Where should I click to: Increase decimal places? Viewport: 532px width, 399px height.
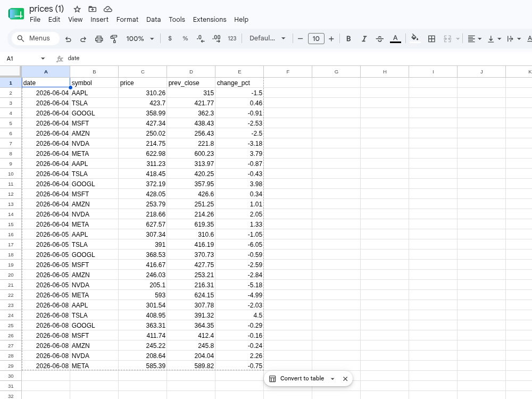[x=217, y=39]
